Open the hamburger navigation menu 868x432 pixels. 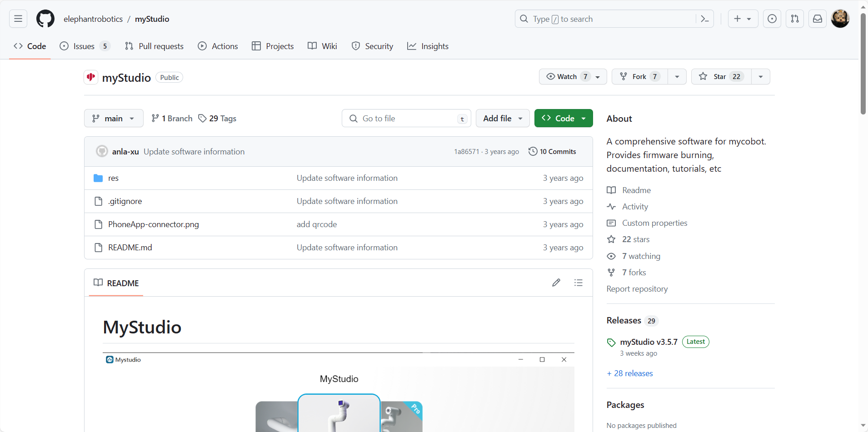point(18,19)
